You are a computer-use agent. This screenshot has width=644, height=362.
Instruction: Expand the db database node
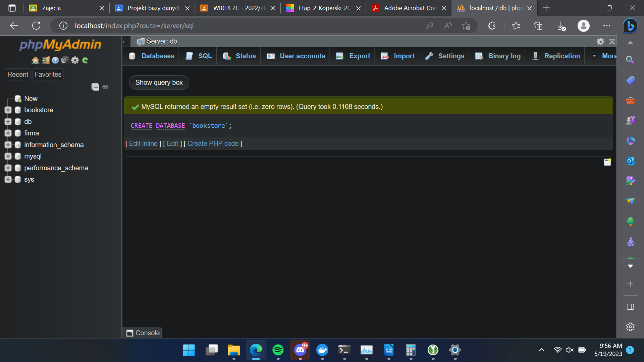pyautogui.click(x=8, y=122)
